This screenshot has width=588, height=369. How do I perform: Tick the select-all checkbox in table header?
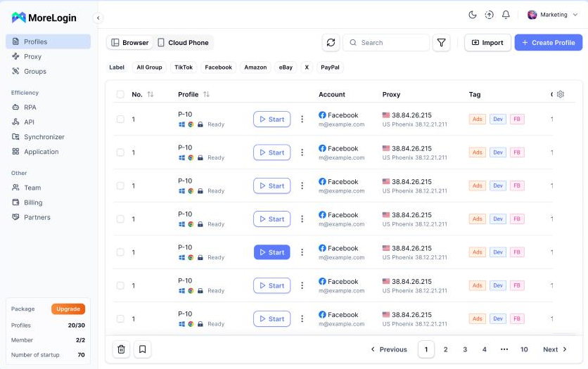120,94
